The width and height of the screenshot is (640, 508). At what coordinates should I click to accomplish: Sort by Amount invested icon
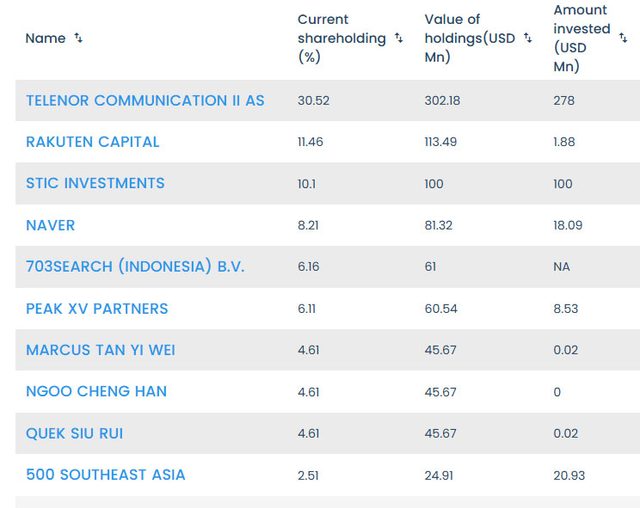[623, 38]
